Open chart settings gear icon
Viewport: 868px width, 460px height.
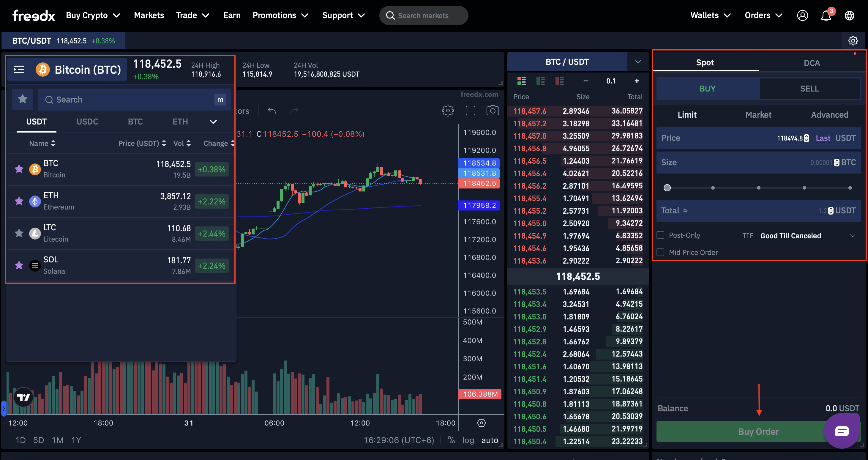(x=448, y=111)
